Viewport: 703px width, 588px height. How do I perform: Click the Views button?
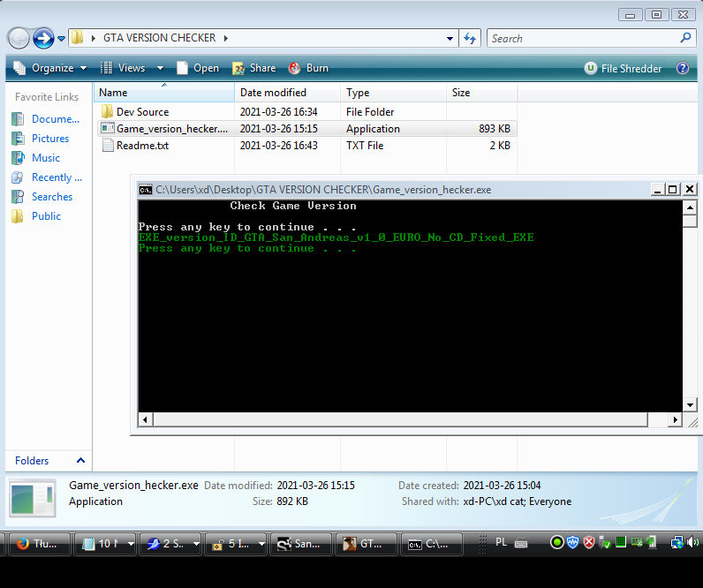tap(124, 68)
